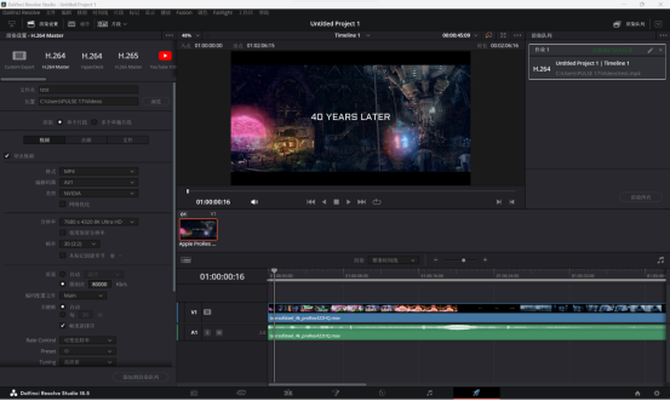Switch to the Cut page

(241, 393)
